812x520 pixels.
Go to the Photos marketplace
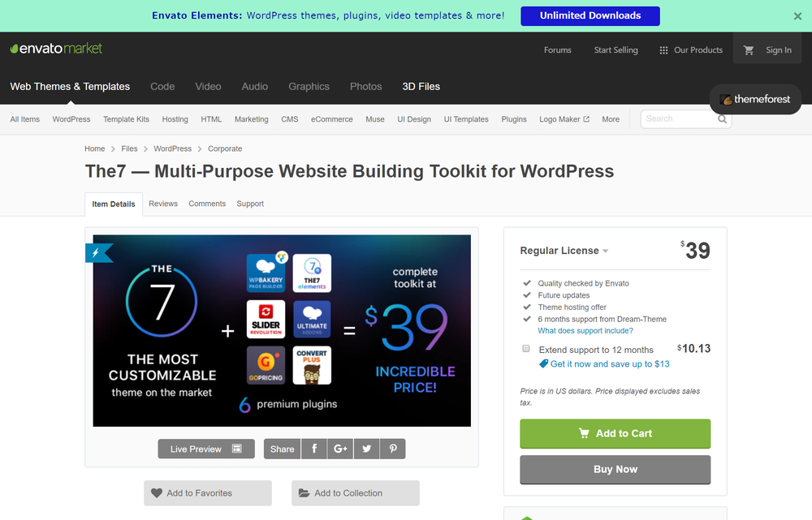pos(365,87)
